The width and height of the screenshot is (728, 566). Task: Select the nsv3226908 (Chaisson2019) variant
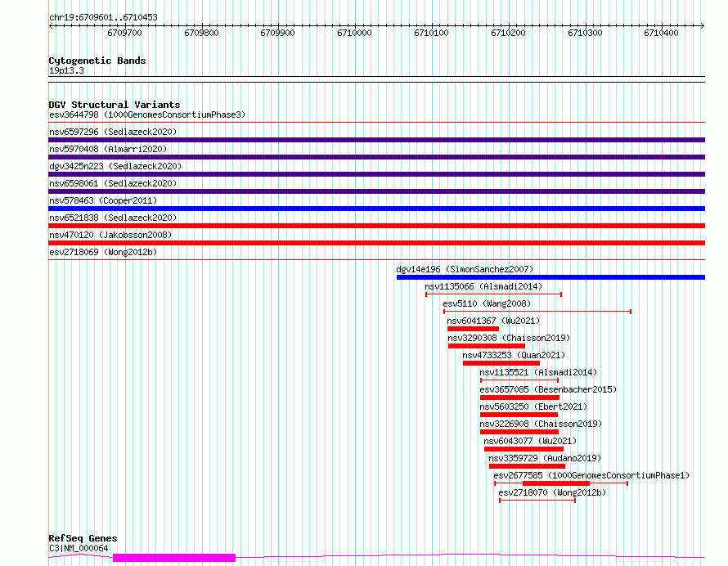coord(519,432)
